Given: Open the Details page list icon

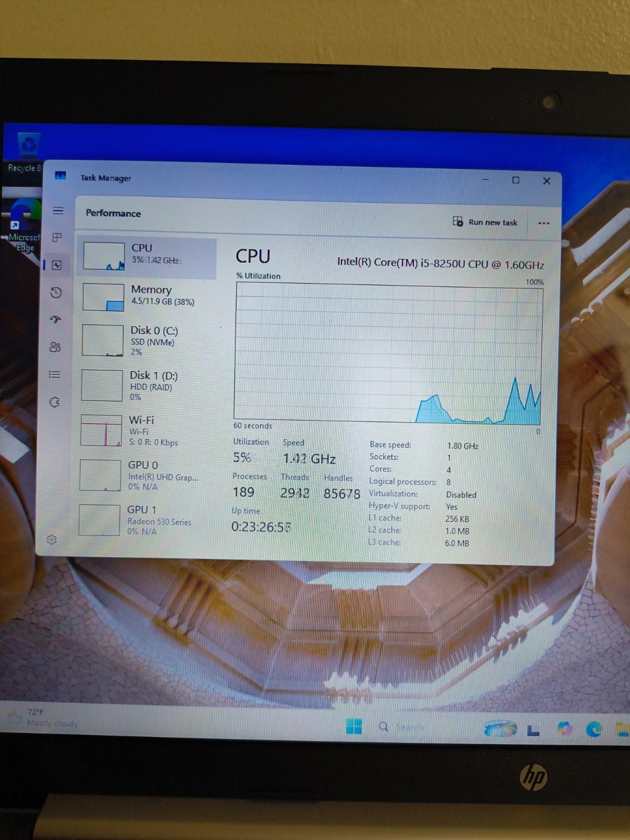Looking at the screenshot, I should click(55, 374).
